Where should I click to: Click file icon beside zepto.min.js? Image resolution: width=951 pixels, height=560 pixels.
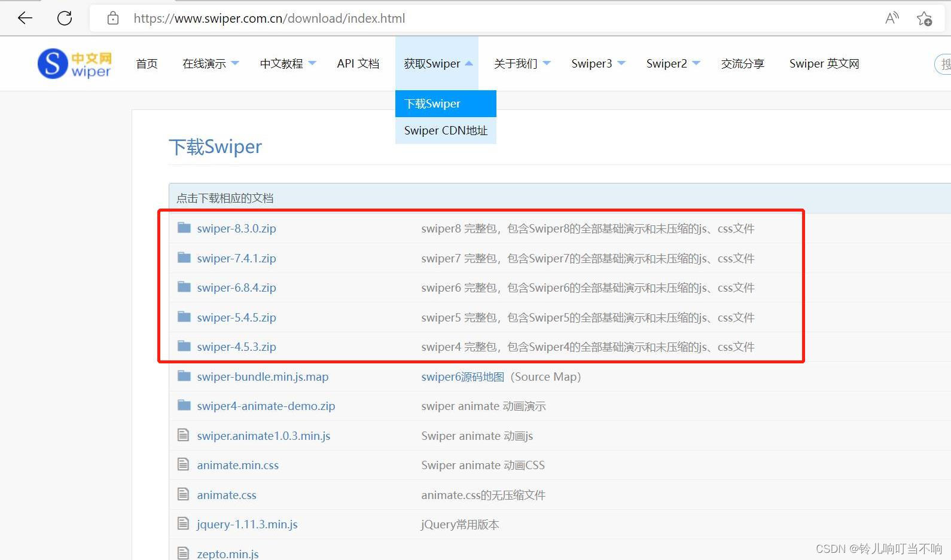[184, 553]
